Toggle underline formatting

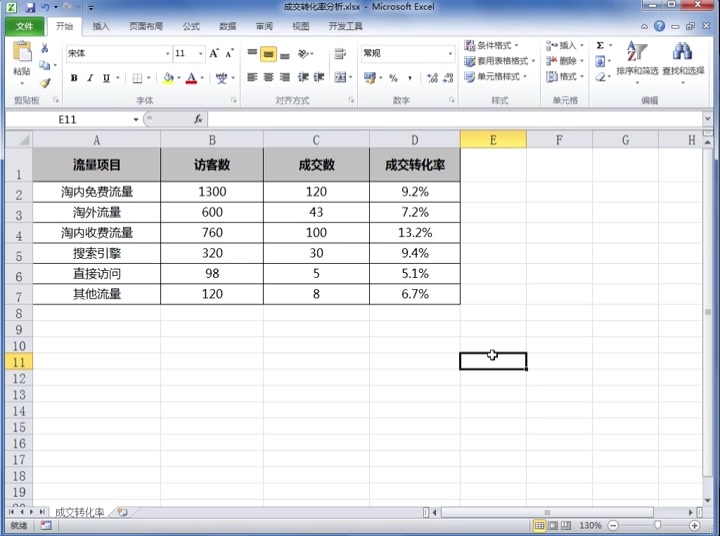106,78
